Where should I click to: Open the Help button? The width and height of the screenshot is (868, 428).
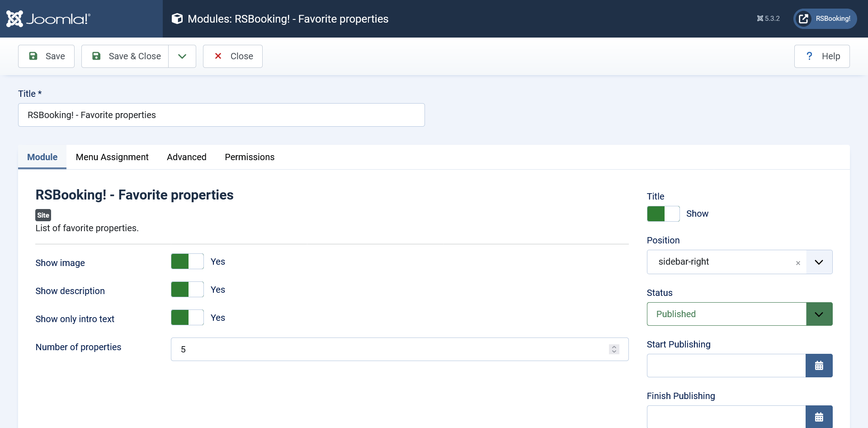tap(822, 56)
